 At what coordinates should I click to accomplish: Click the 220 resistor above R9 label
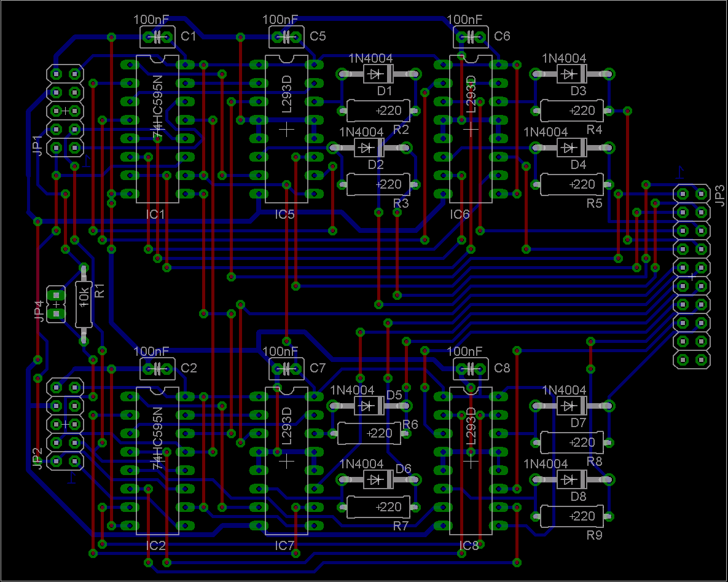(x=572, y=516)
